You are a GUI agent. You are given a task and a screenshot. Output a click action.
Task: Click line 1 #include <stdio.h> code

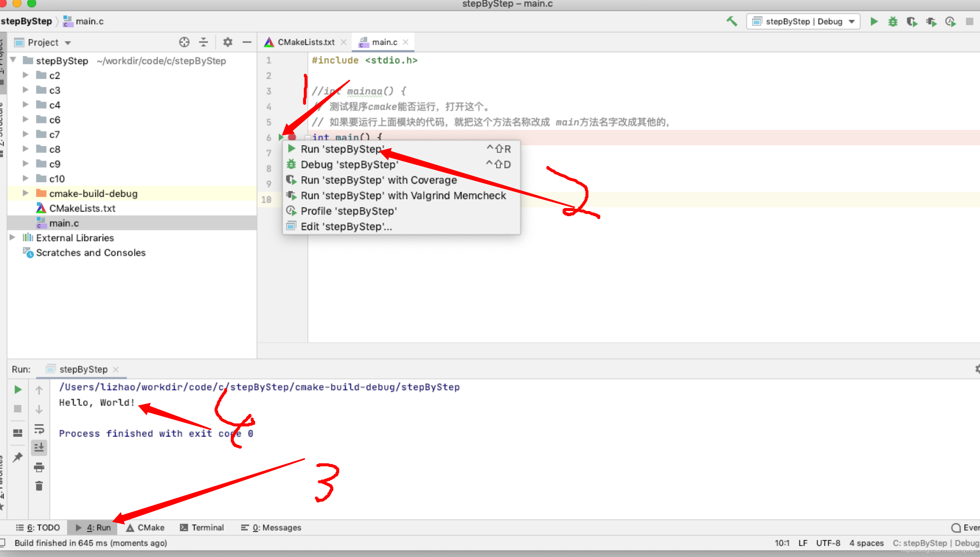[364, 60]
